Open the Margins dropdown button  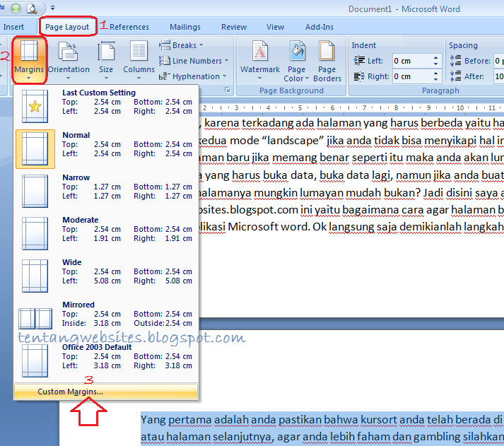tap(29, 60)
